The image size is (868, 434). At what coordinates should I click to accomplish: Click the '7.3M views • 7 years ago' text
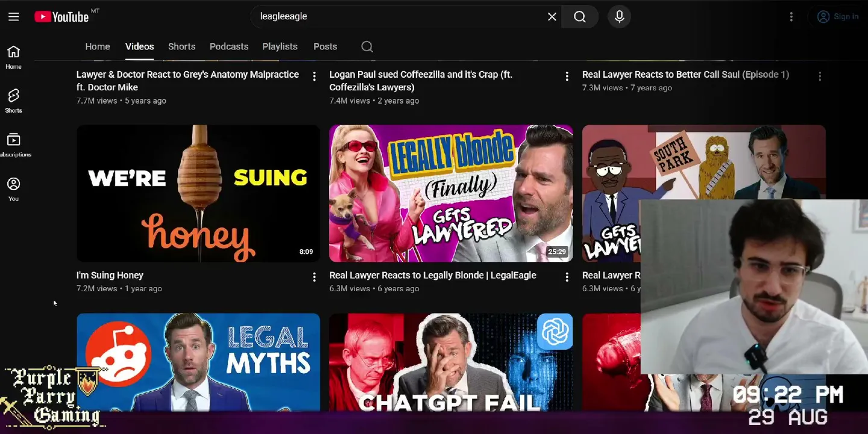[x=627, y=87]
